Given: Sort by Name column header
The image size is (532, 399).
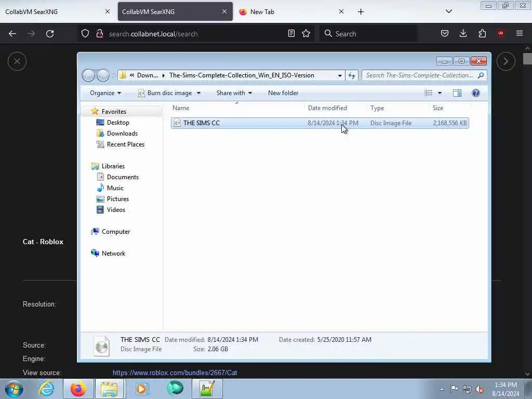Looking at the screenshot, I should [x=237, y=108].
